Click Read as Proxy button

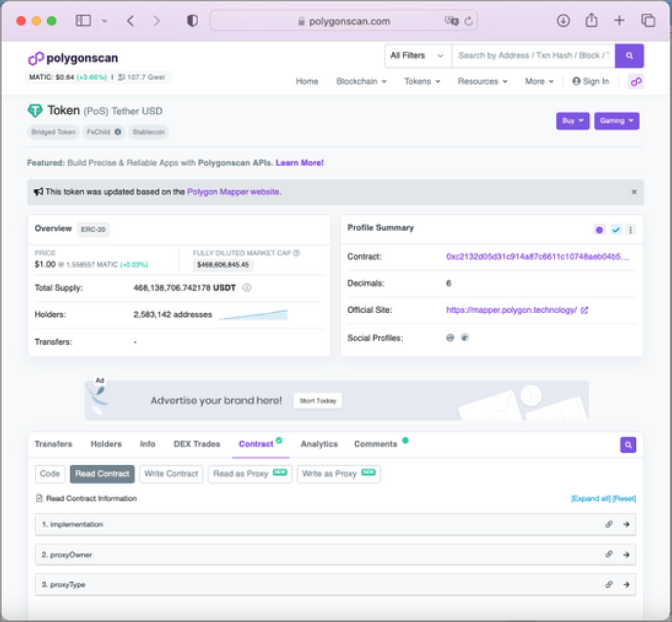pyautogui.click(x=250, y=474)
